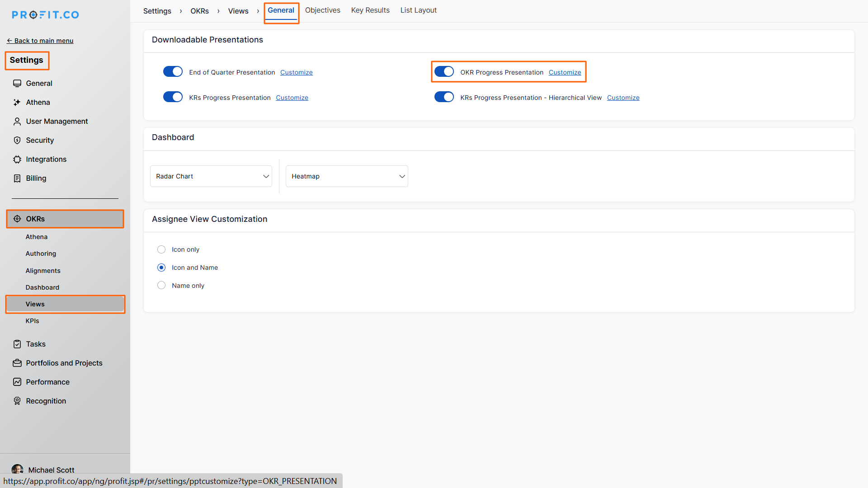This screenshot has width=868, height=488.
Task: Click Customize link for OKR Progress Presentation
Action: click(x=565, y=72)
